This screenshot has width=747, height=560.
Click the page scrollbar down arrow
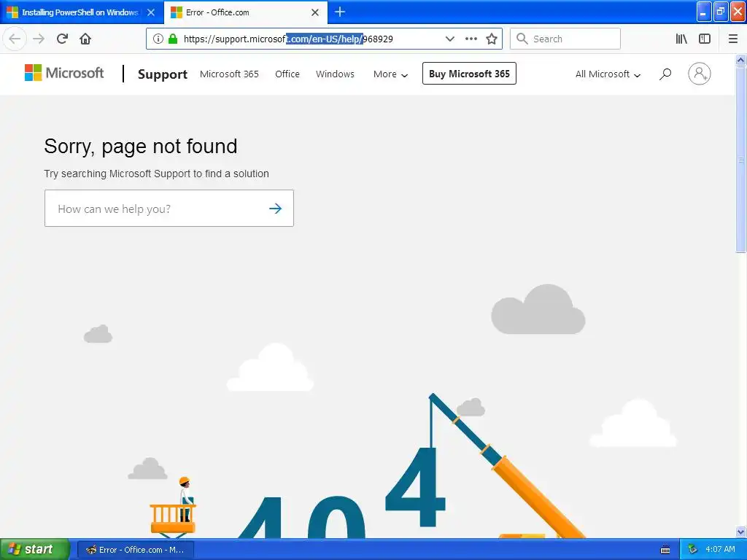741,532
